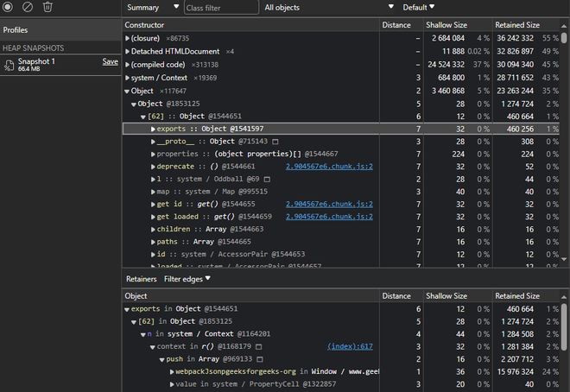Click retained size 15 976 324 cell

tap(515, 372)
